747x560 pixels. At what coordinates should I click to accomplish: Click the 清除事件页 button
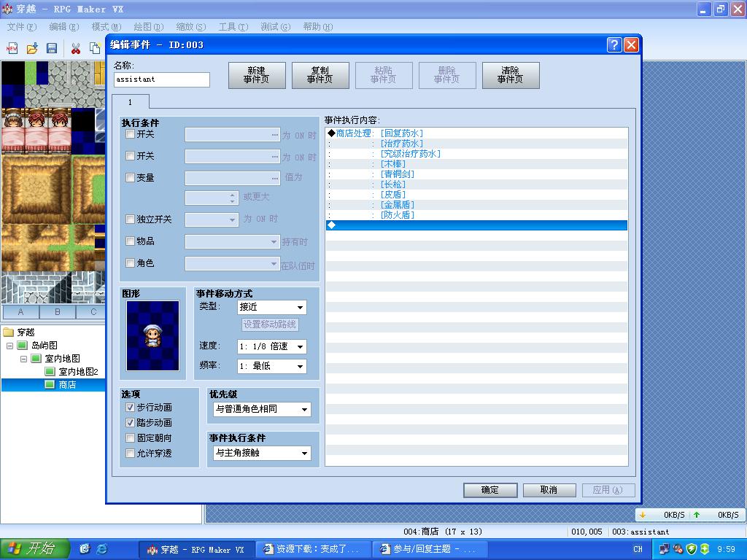[x=511, y=75]
